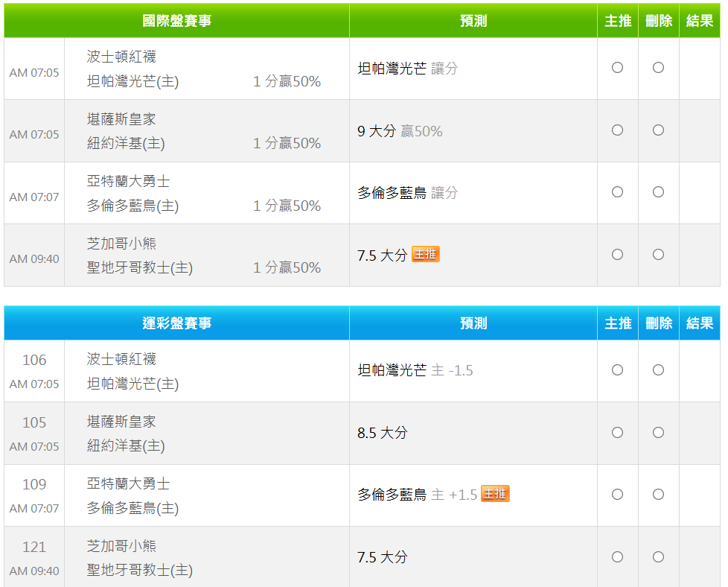
Task: Select 刪除 radio for match 109
Action: 658,494
